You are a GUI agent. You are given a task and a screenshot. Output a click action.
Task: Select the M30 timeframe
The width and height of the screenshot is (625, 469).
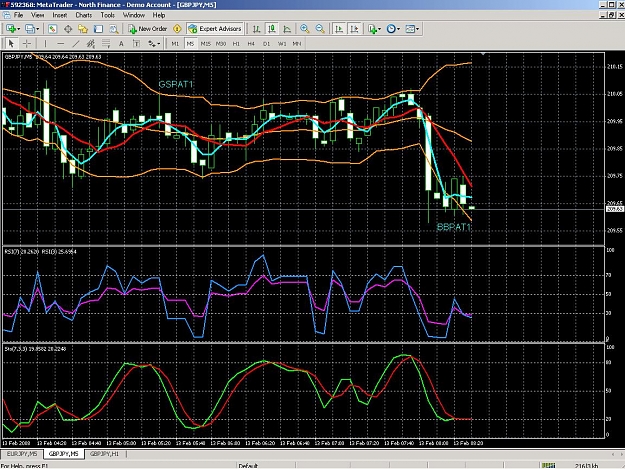[221, 43]
